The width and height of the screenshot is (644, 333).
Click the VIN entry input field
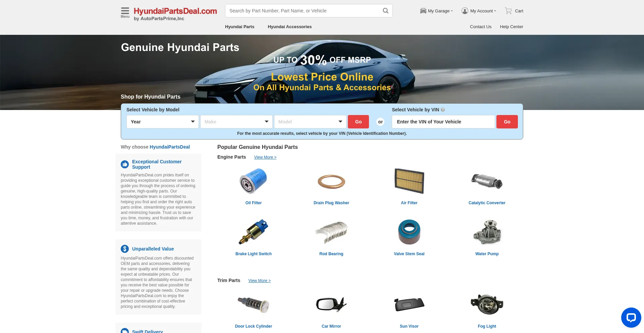point(443,121)
